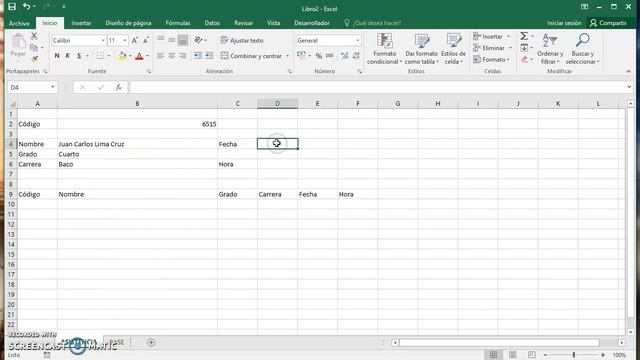Click the Clear eraser icon
The image size is (640, 360).
(x=524, y=60)
